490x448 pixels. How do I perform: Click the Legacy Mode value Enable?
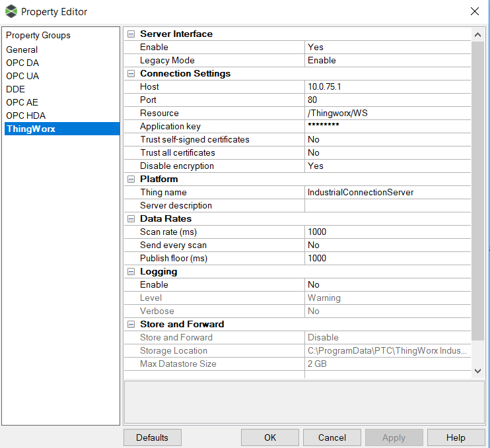click(x=388, y=60)
